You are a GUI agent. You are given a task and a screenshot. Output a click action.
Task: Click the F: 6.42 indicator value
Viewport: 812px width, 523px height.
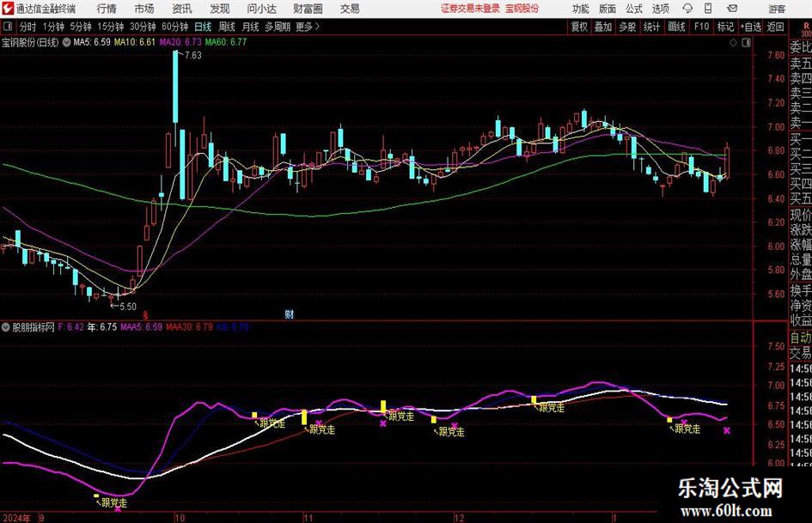click(x=71, y=326)
